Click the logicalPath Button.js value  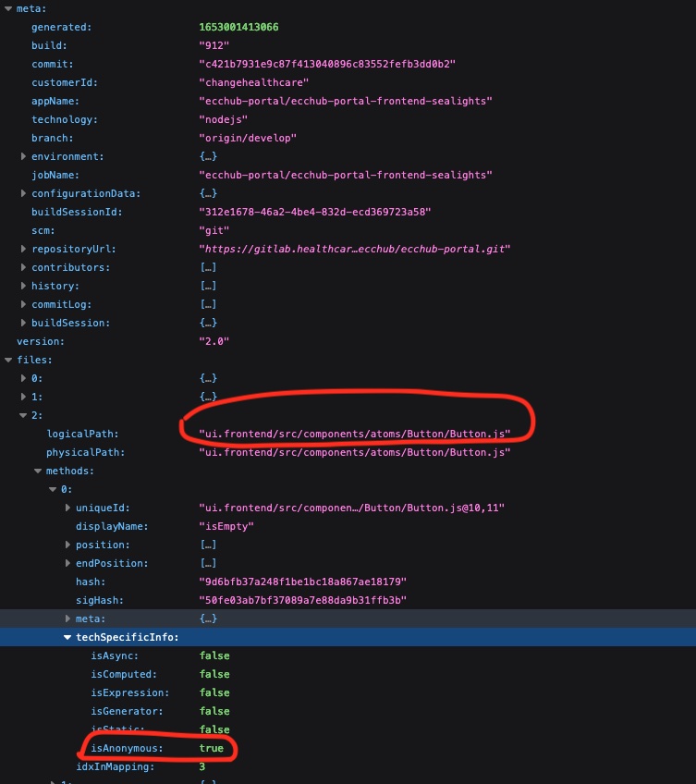click(x=356, y=434)
